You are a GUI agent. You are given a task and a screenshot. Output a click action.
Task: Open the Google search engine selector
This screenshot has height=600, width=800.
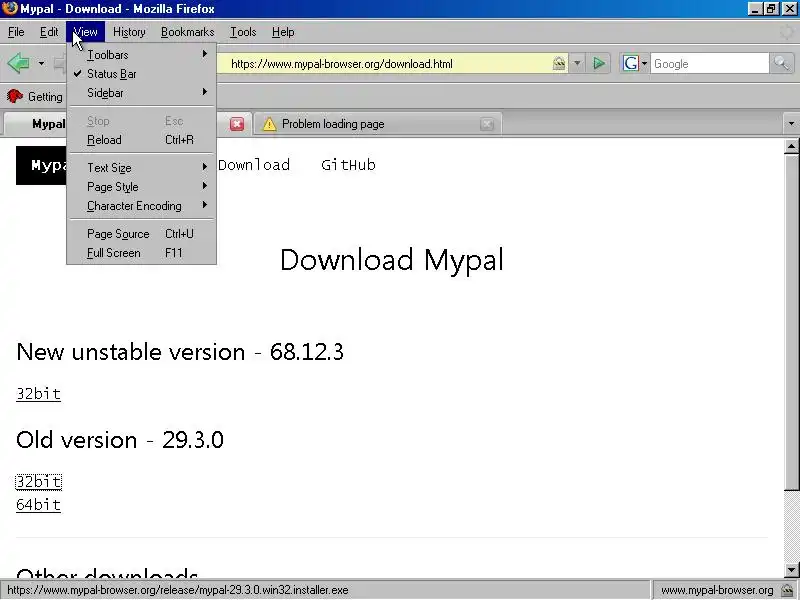635,64
